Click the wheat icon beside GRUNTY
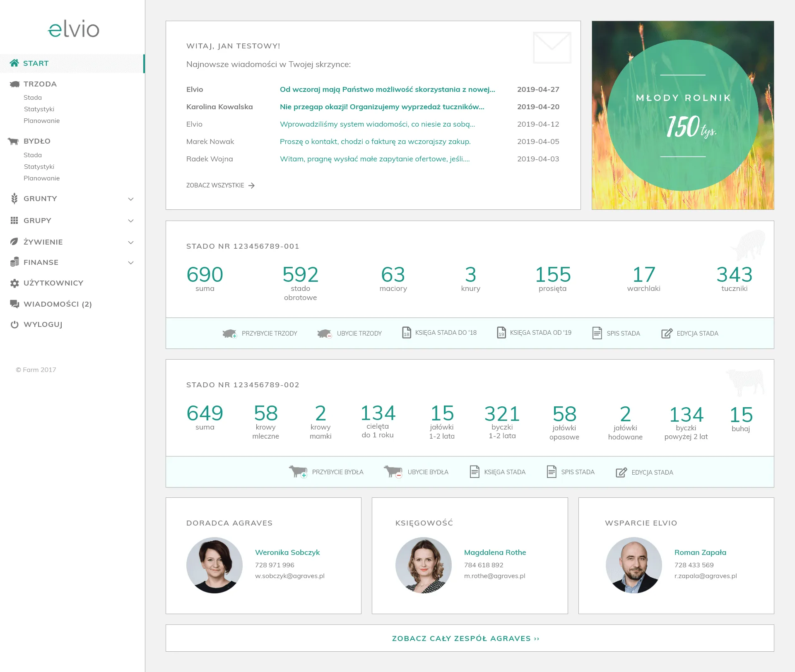 pos(14,199)
